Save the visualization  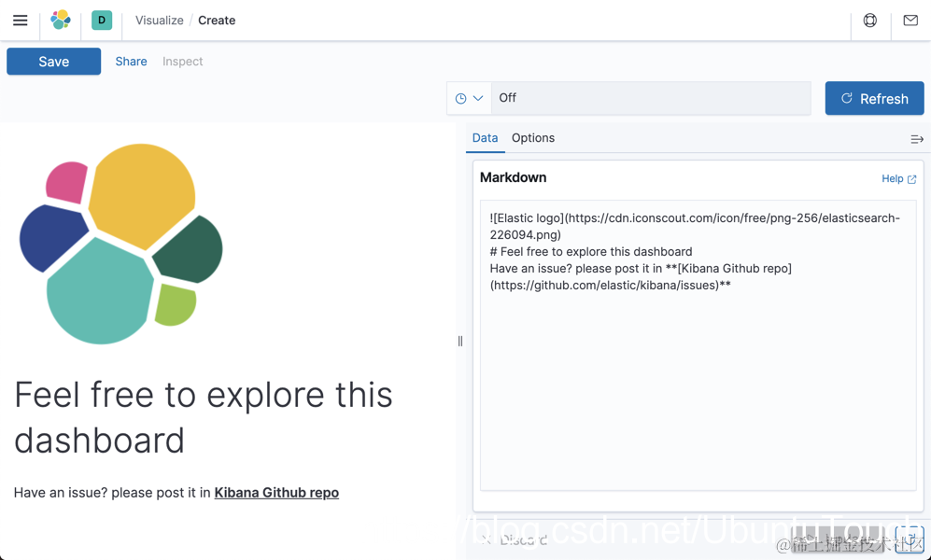tap(54, 61)
